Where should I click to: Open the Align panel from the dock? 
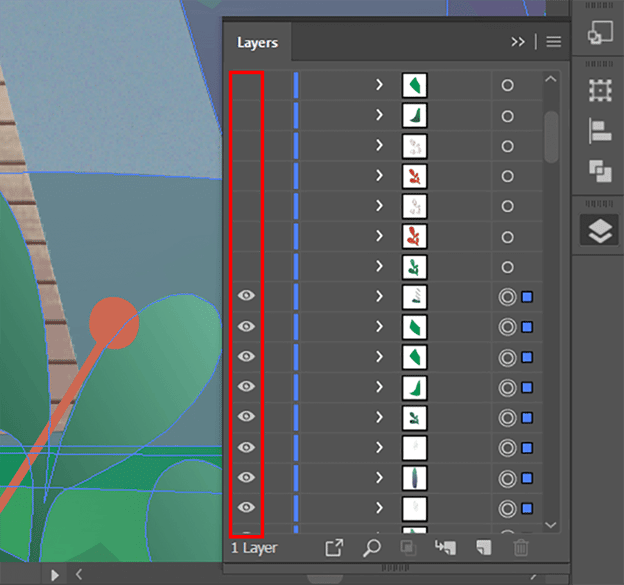(599, 131)
